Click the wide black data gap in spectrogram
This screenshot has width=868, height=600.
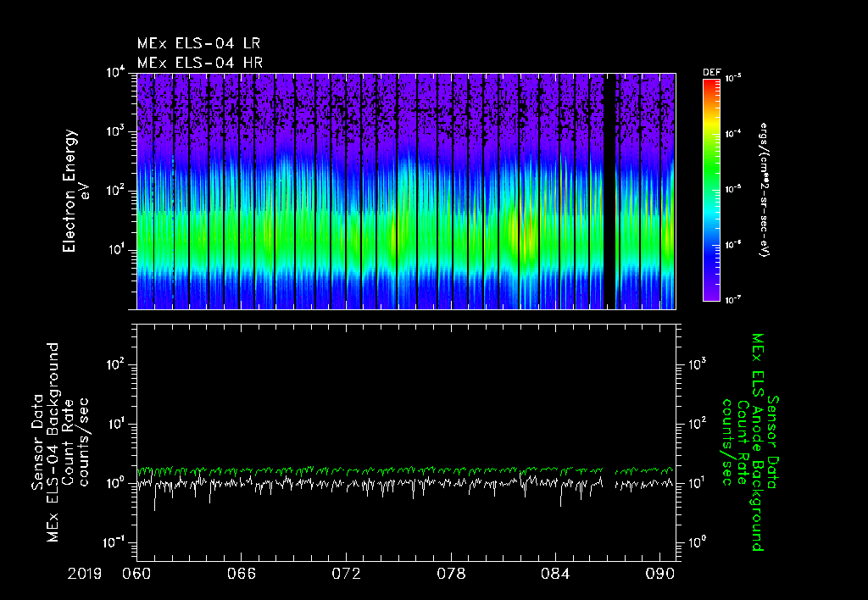[609, 192]
